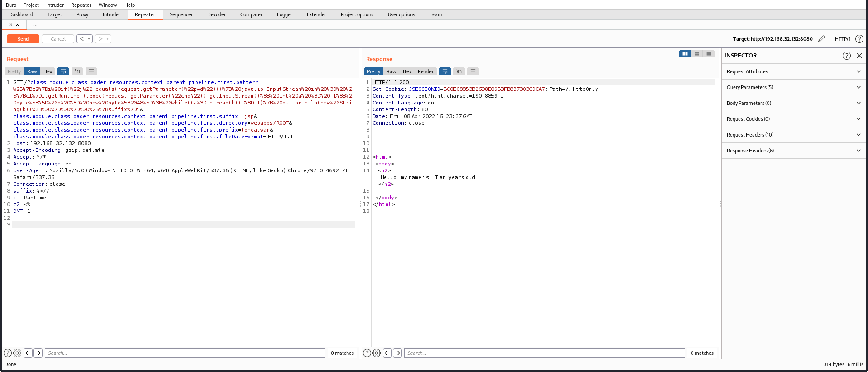Open the Window menu
Image resolution: width=868 pixels, height=372 pixels.
click(108, 5)
